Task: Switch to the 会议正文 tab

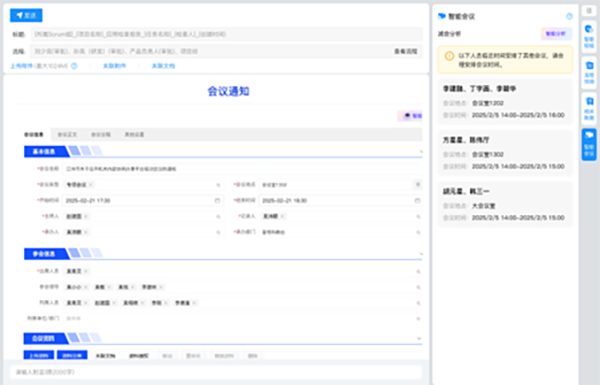Action: point(67,135)
